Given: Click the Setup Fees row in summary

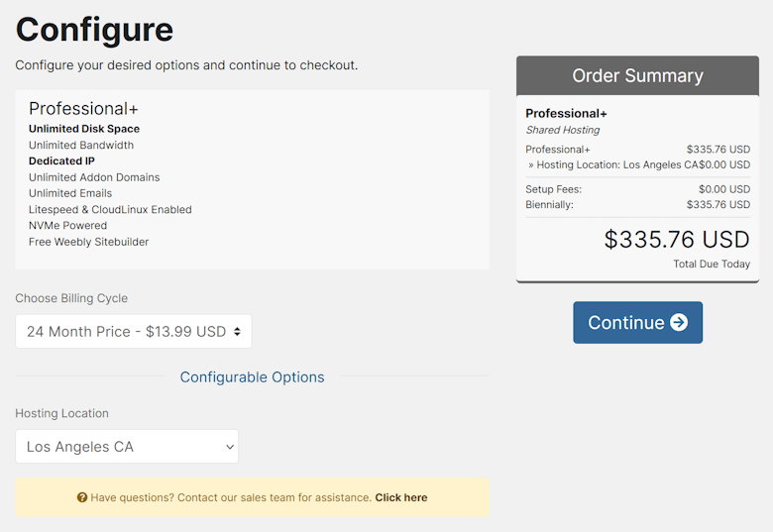Looking at the screenshot, I should tap(637, 189).
